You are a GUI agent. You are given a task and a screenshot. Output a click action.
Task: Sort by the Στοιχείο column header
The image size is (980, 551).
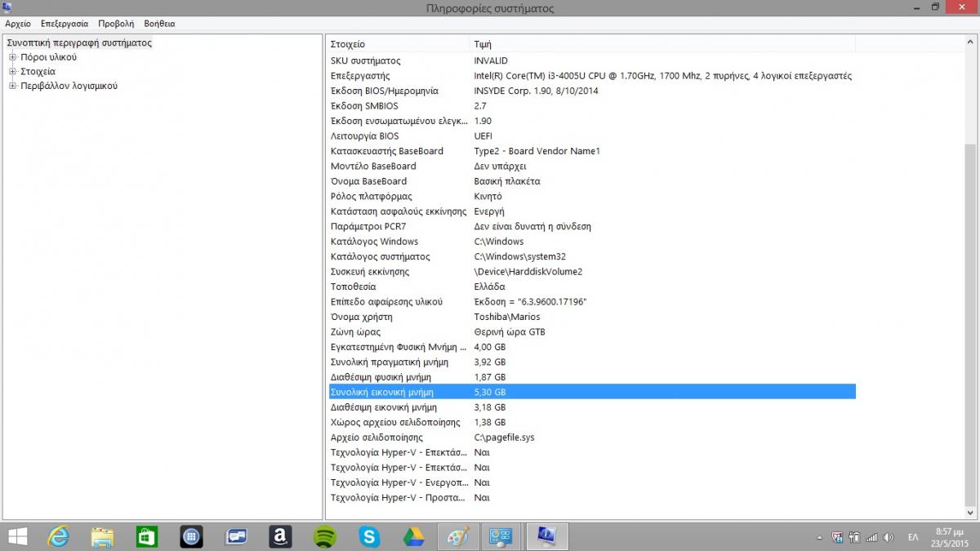click(x=398, y=44)
